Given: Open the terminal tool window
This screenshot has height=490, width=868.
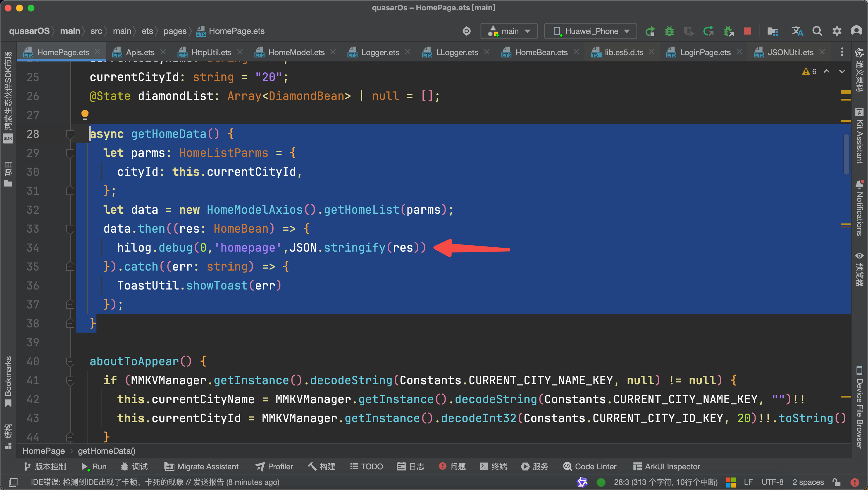Looking at the screenshot, I should point(494,466).
